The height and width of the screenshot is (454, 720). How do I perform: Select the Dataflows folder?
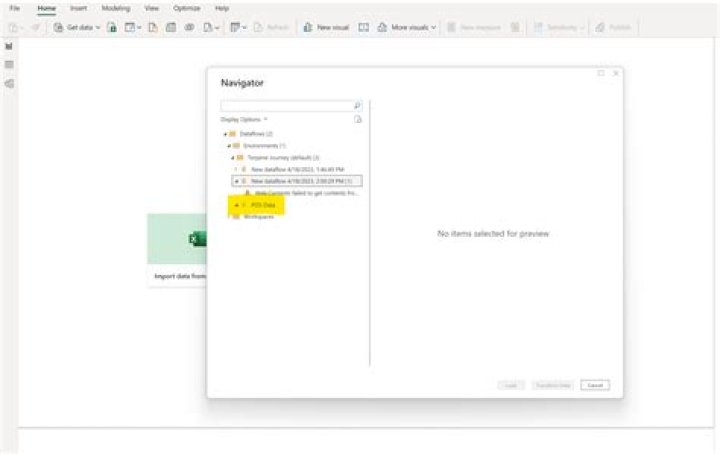coord(256,134)
